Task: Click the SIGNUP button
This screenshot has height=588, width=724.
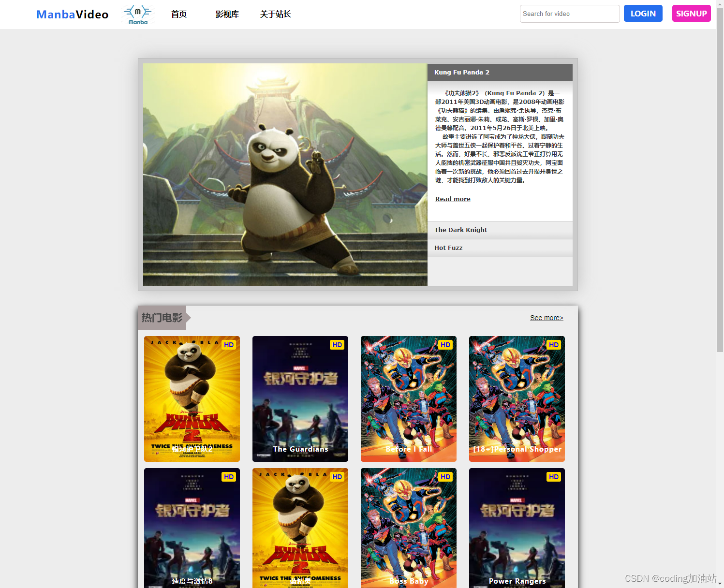Action: (692, 14)
